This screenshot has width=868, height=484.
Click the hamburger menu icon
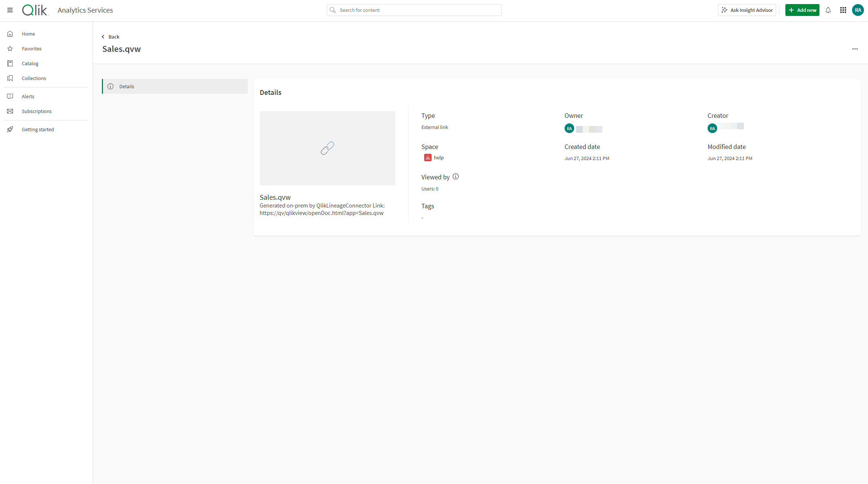tap(10, 10)
